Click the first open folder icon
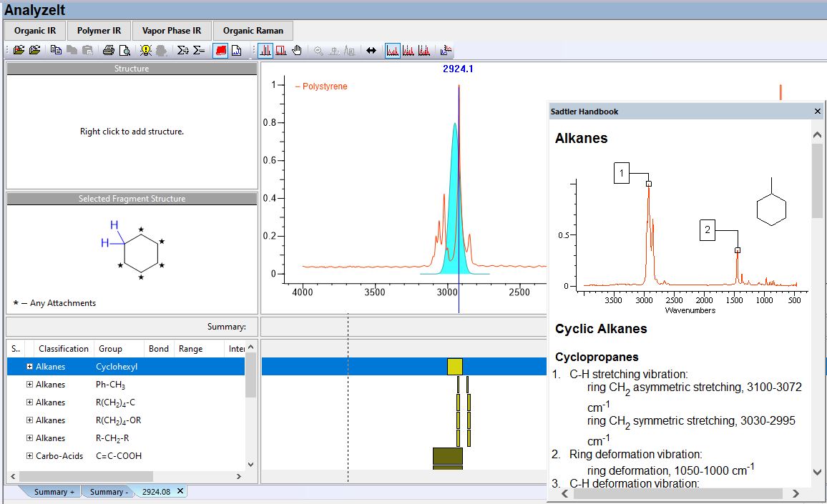 tap(19, 51)
